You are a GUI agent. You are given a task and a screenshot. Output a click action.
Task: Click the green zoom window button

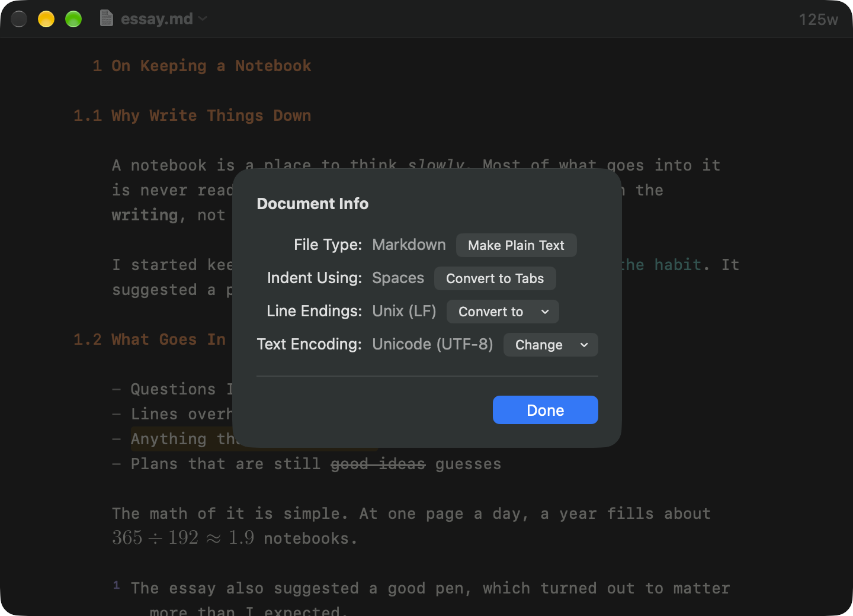coord(73,19)
